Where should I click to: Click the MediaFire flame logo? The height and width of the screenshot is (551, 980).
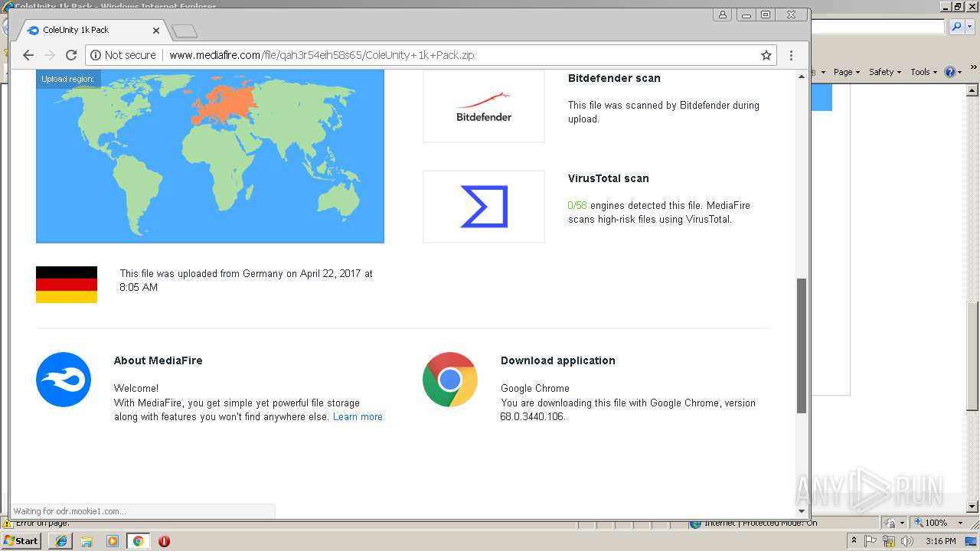[64, 380]
